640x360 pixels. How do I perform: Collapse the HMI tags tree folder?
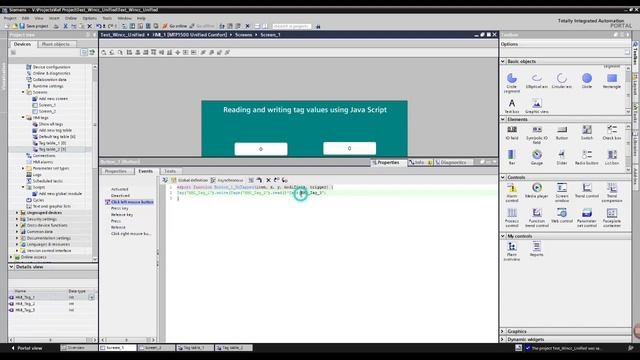23,118
